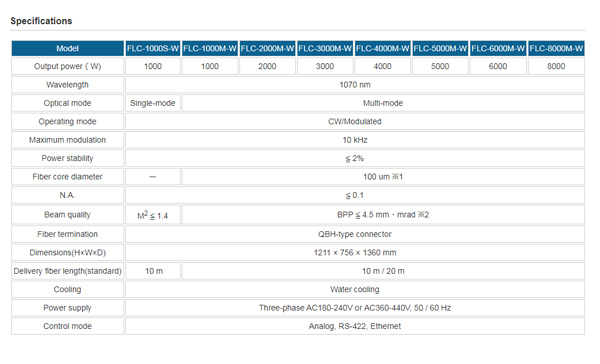Select the 'Wavelength' row label

67,85
